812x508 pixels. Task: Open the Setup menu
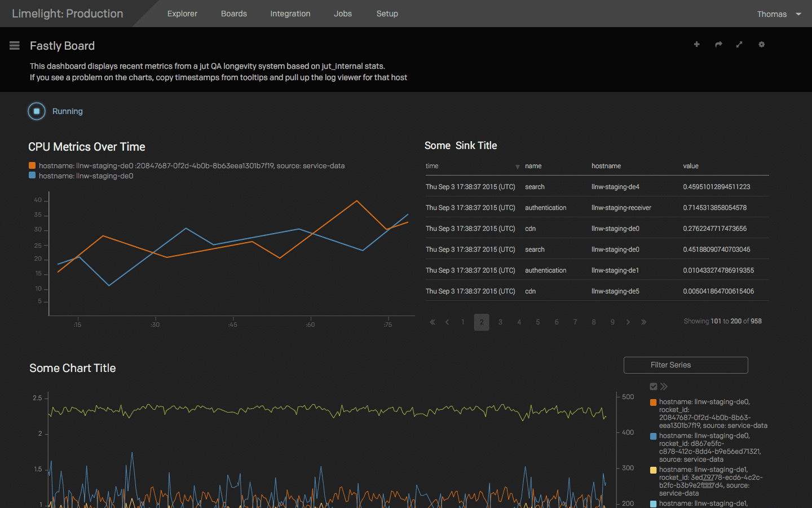coord(387,14)
